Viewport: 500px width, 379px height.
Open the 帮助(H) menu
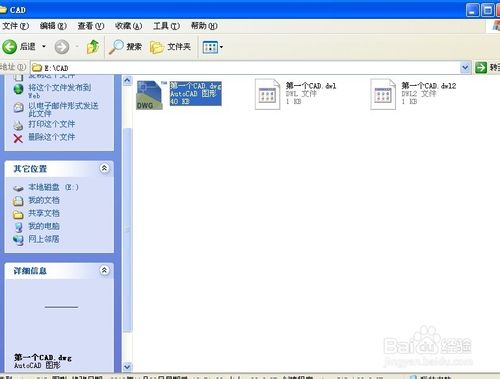point(204,26)
